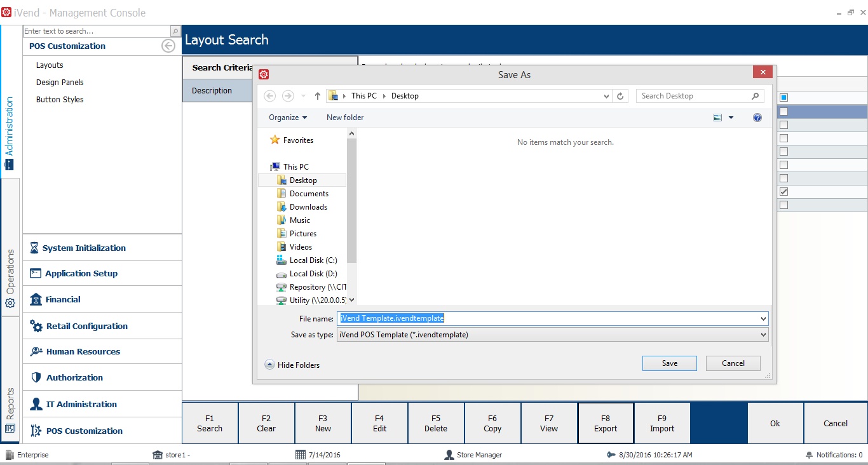
Task: Click the forward arrow in the Save As dialog
Action: point(288,96)
